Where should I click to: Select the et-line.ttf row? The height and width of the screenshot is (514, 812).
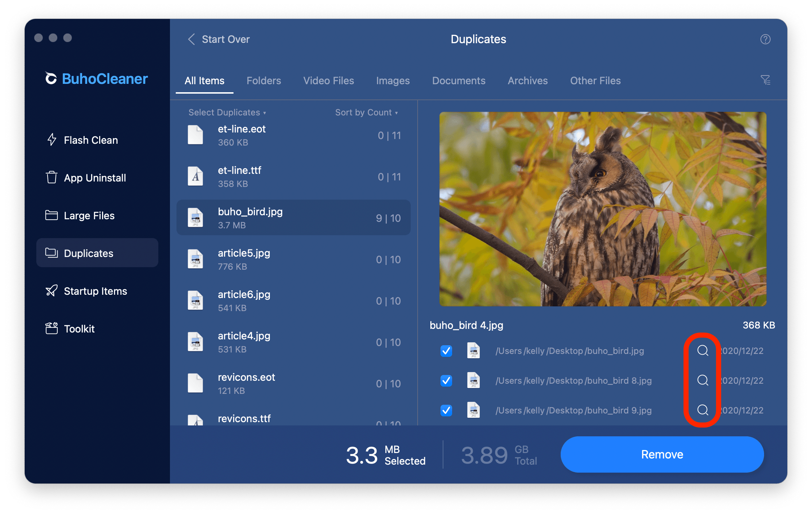click(293, 177)
